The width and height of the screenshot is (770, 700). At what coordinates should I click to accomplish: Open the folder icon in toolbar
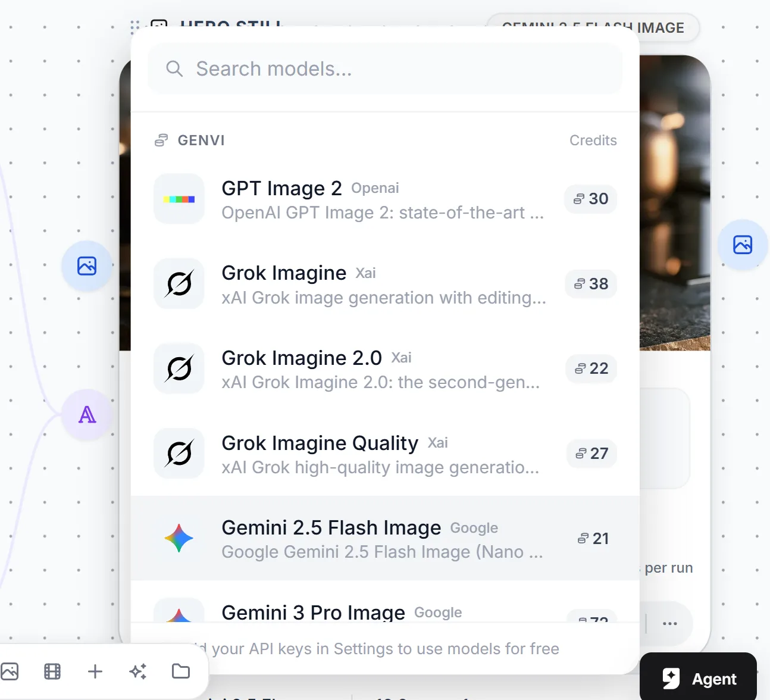tap(181, 671)
